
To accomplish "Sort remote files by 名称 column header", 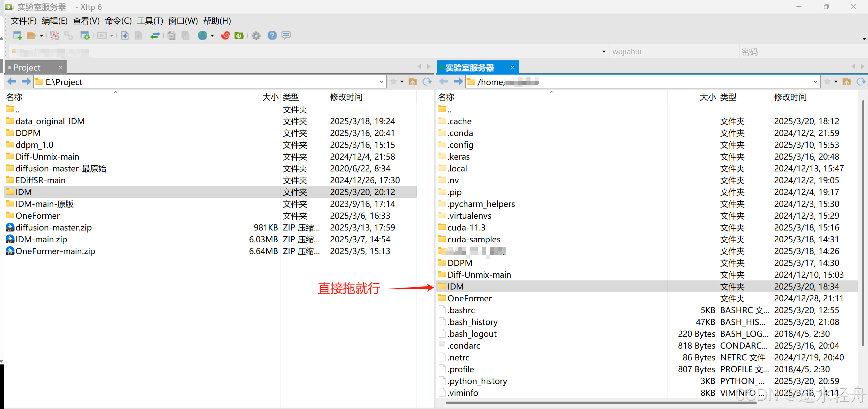I will [x=446, y=97].
